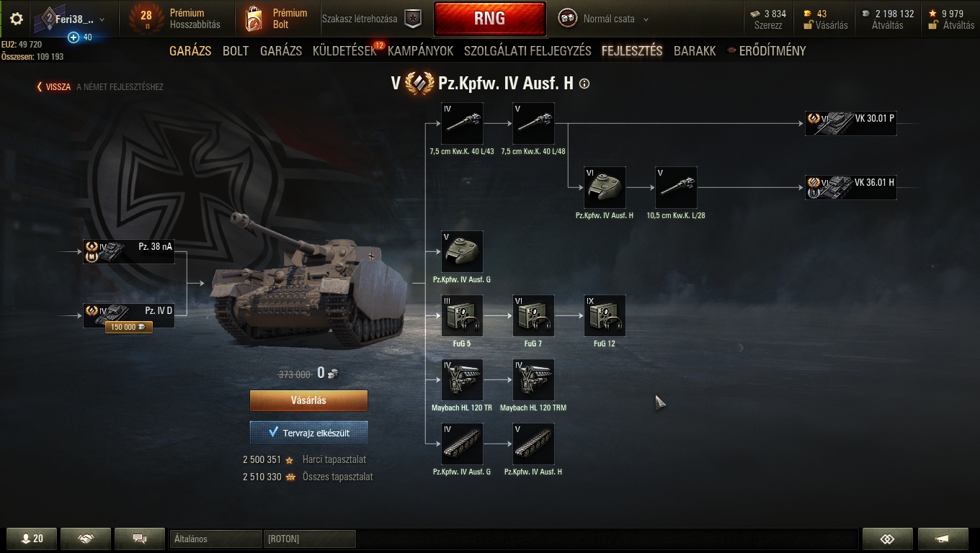Open the settings gear menu
This screenshot has height=553, width=980.
click(x=16, y=19)
